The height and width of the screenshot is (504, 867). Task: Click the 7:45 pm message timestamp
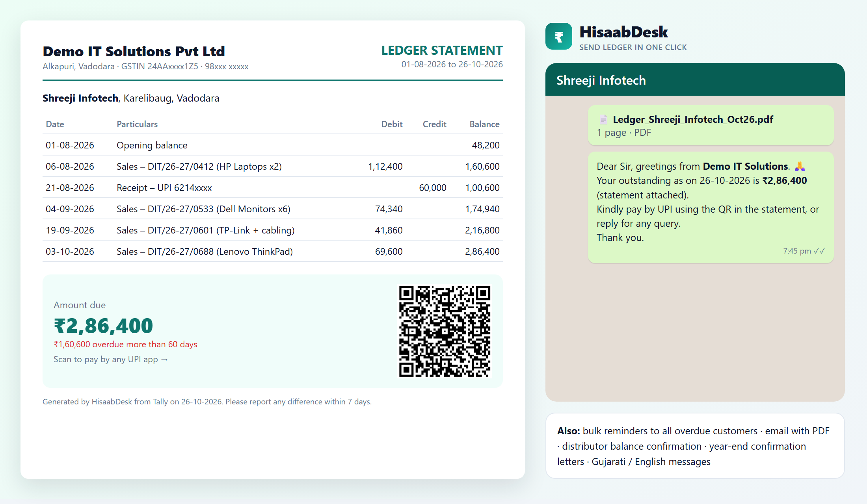797,251
